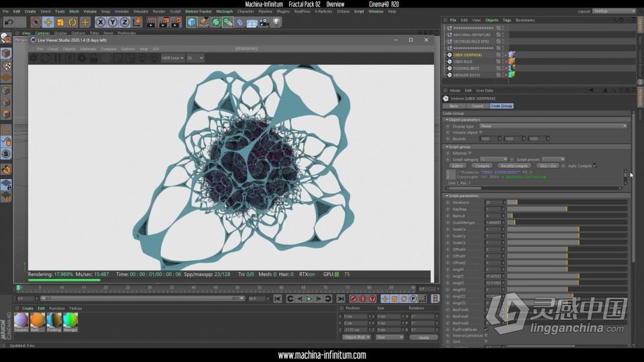Toggle the Z axis lock
Viewport: 644px width, 362px height.
pyautogui.click(x=125, y=22)
